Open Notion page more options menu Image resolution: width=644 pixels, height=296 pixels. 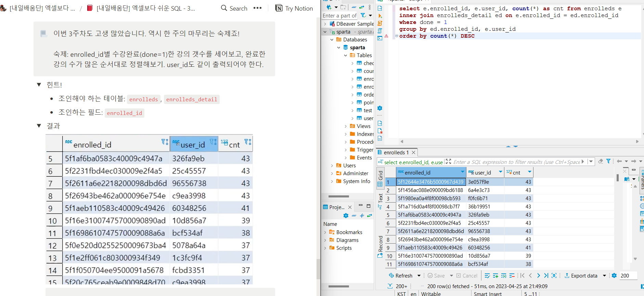pyautogui.click(x=258, y=8)
